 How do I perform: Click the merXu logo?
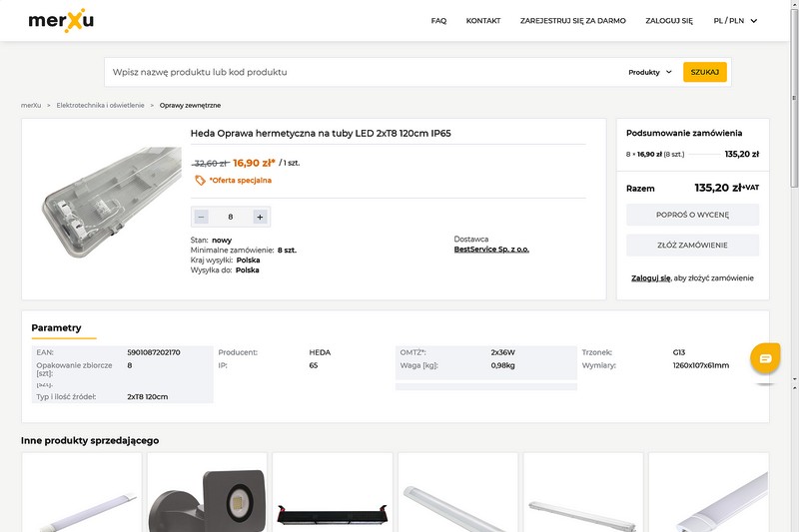coord(61,20)
